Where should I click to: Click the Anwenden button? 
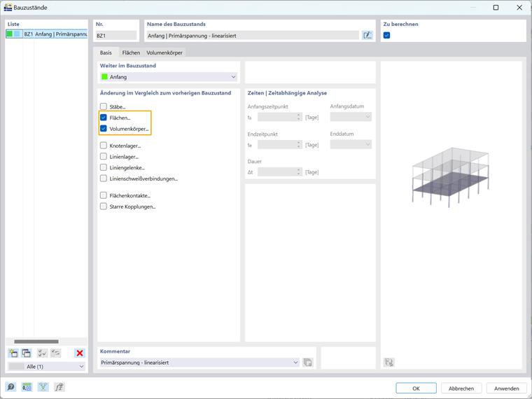[507, 388]
